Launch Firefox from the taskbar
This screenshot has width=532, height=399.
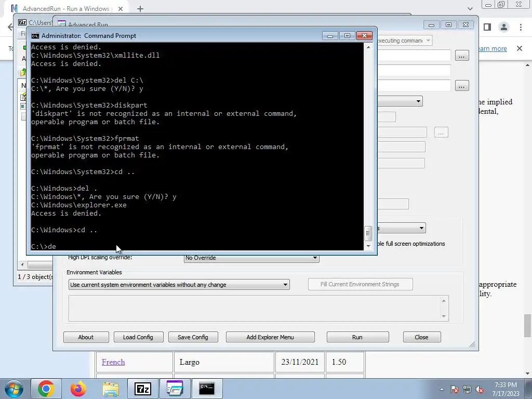pos(78,389)
